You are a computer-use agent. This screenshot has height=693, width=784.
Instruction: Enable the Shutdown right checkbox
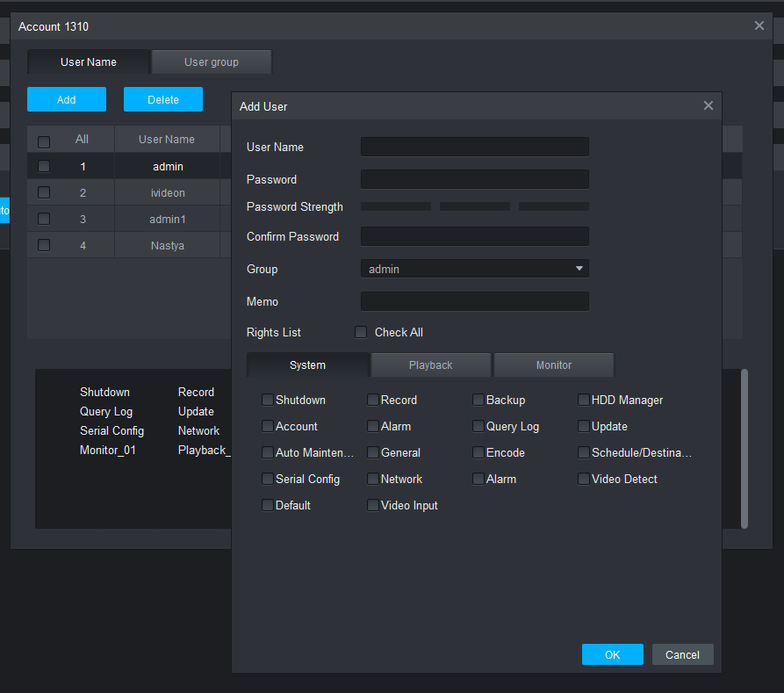point(268,400)
